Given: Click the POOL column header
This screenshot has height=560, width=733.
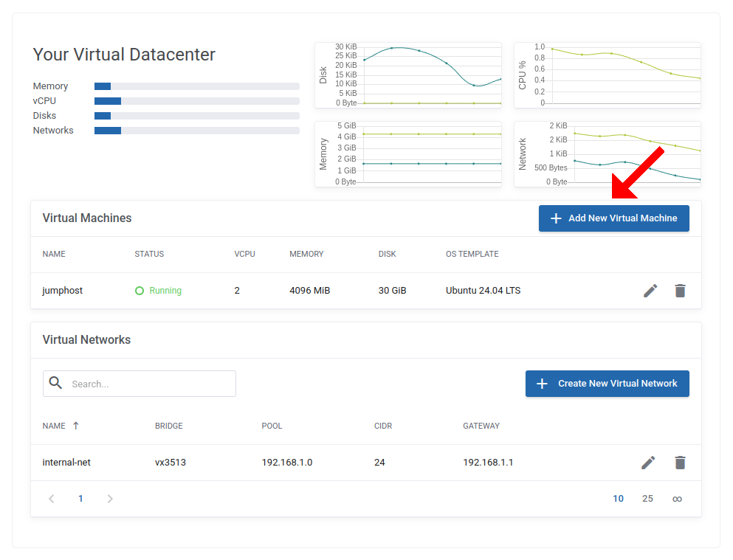Looking at the screenshot, I should 272,426.
